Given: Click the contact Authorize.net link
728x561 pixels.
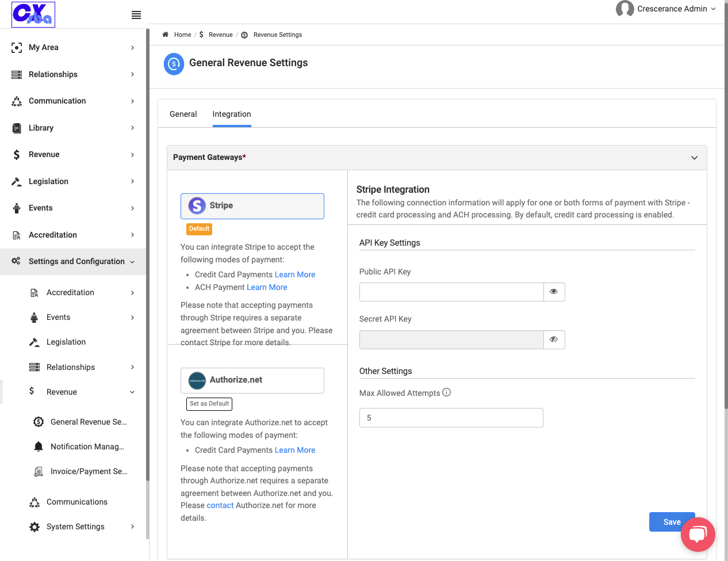Looking at the screenshot, I should pos(220,505).
